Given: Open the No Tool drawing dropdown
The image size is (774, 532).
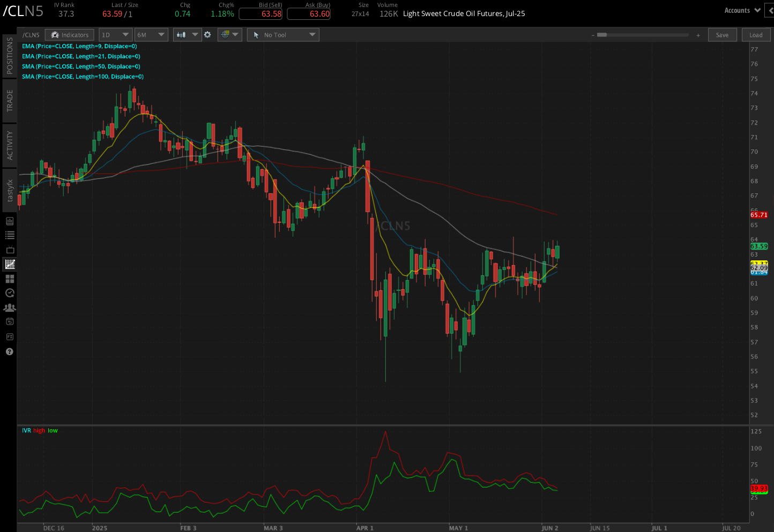Looking at the screenshot, I should [283, 34].
